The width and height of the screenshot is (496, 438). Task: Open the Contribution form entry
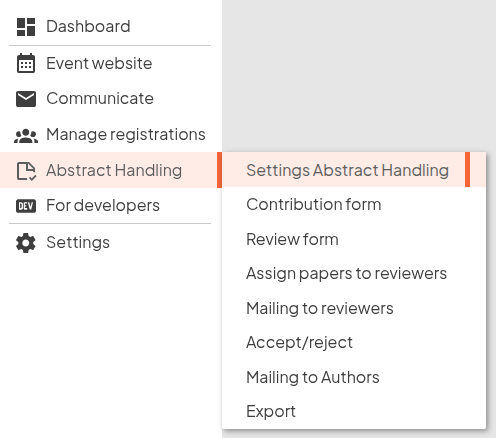[x=354, y=204]
